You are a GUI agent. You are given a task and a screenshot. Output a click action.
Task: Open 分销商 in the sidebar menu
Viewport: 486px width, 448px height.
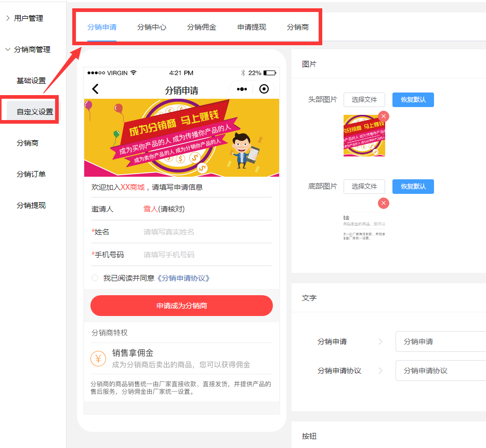click(28, 143)
